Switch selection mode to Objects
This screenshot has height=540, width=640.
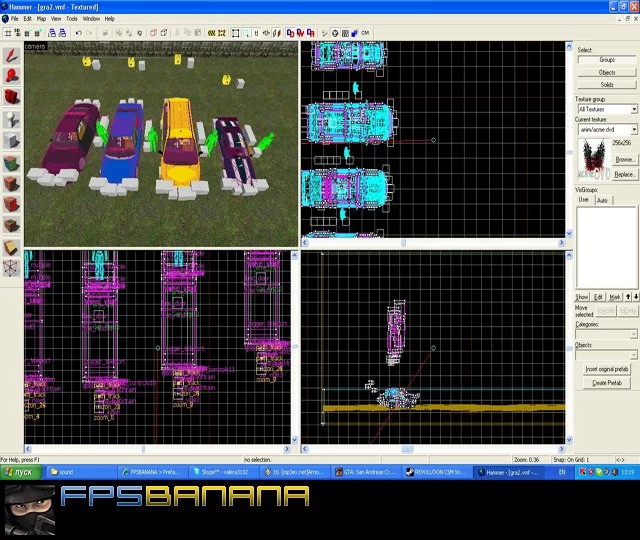click(607, 72)
